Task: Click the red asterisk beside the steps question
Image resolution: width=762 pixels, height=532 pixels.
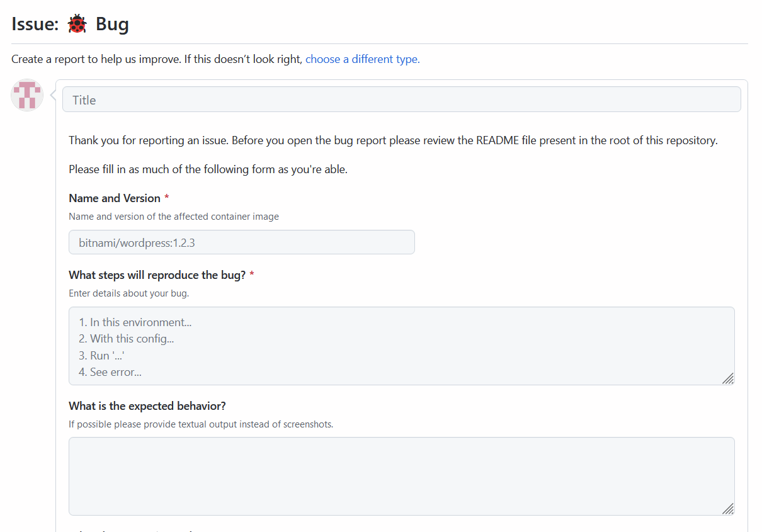Action: coord(251,273)
